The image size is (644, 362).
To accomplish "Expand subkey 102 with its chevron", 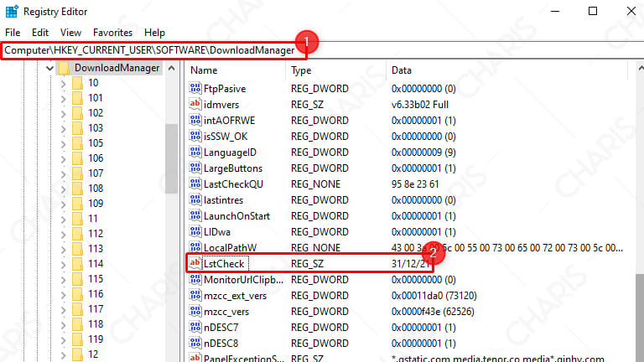I will 63,114.
